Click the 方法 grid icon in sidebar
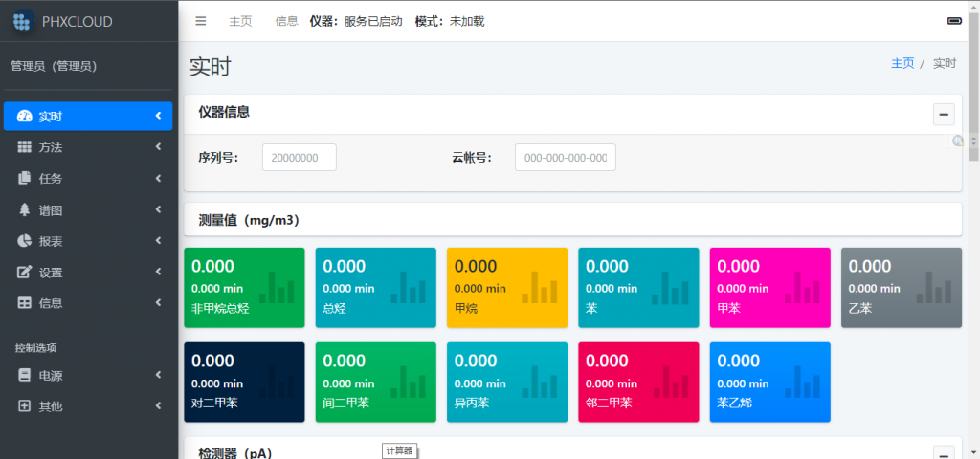 pos(25,147)
